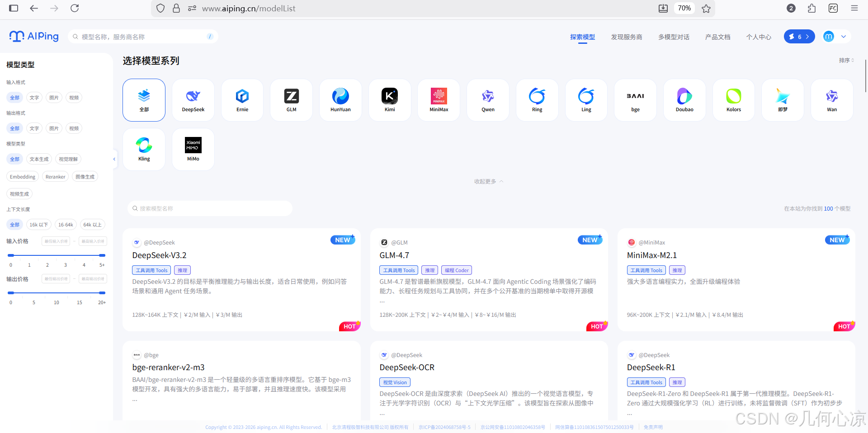The height and width of the screenshot is (433, 868).
Task: Filter model type by 文本生成
Action: (x=39, y=159)
